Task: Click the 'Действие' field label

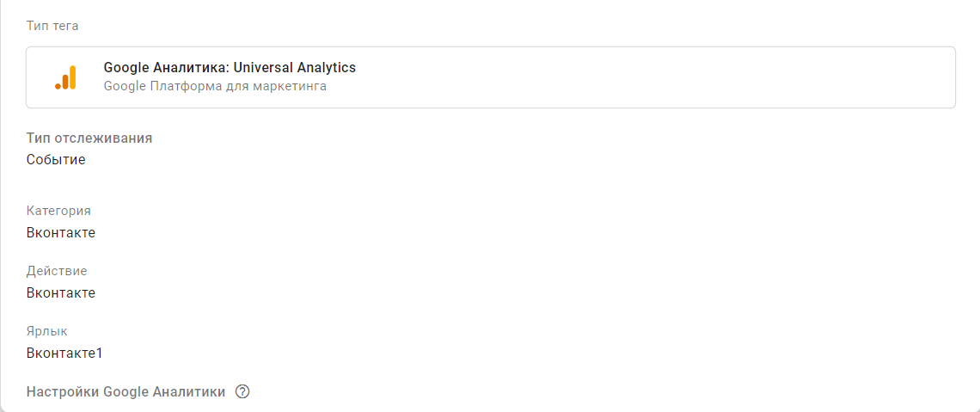Action: tap(57, 271)
